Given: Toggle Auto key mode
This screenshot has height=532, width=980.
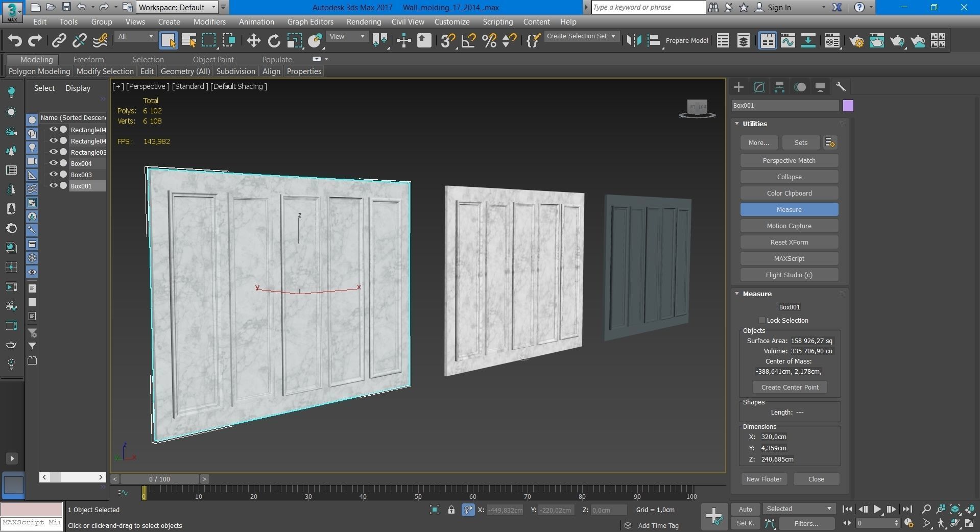Looking at the screenshot, I should pos(745,509).
